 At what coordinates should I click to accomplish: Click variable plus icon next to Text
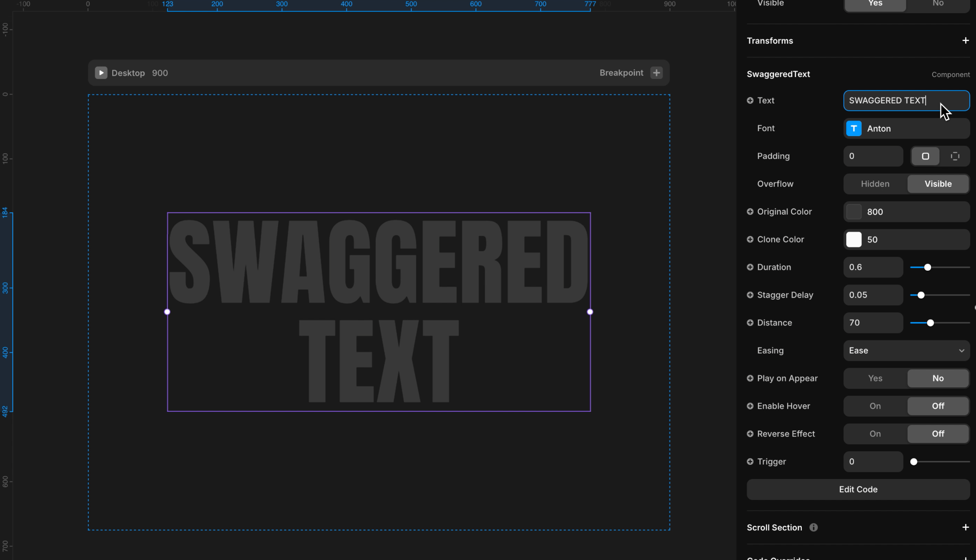coord(750,100)
